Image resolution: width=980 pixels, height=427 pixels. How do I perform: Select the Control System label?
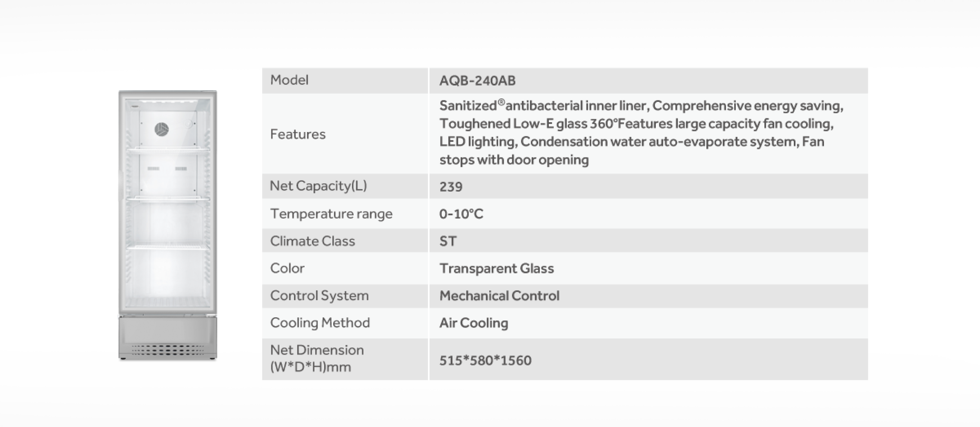tap(319, 296)
